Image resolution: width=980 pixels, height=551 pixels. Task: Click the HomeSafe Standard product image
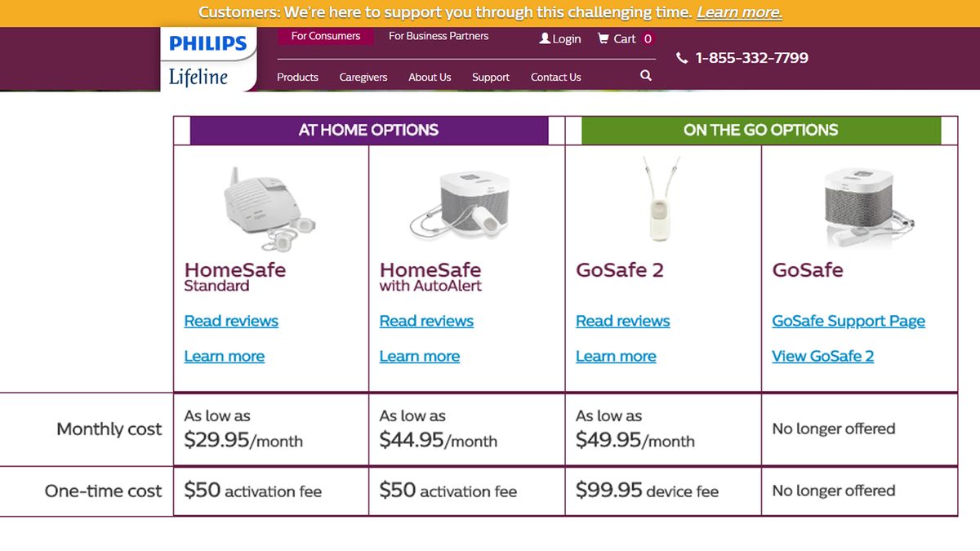tap(269, 210)
